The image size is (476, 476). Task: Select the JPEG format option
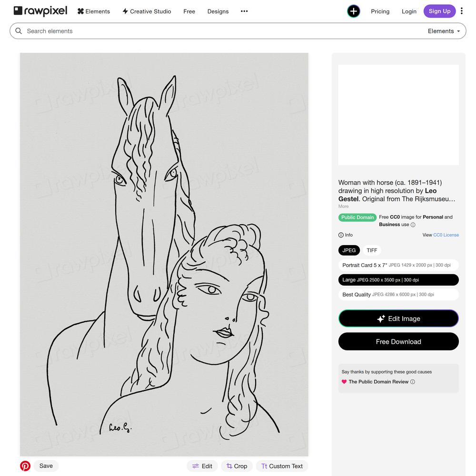coord(349,250)
